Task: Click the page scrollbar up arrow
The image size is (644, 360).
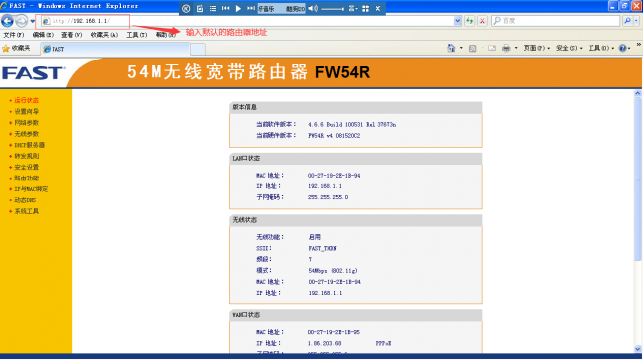Action: (x=638, y=93)
